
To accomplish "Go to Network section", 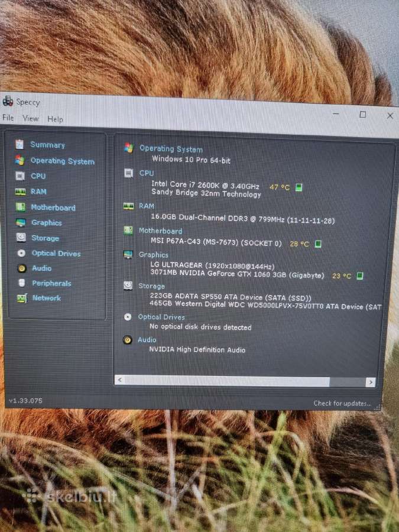I will point(47,298).
